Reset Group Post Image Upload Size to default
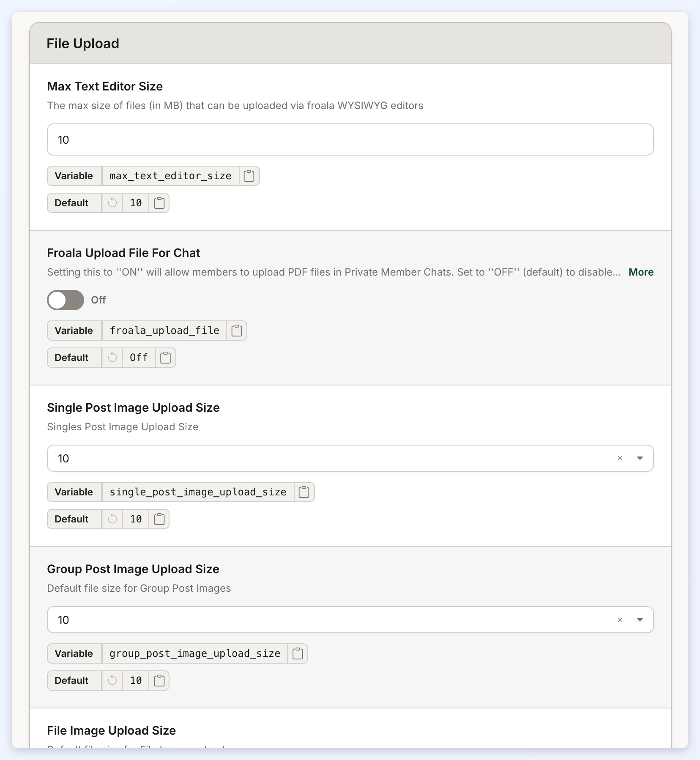Screen dimensions: 700x760 pos(112,681)
